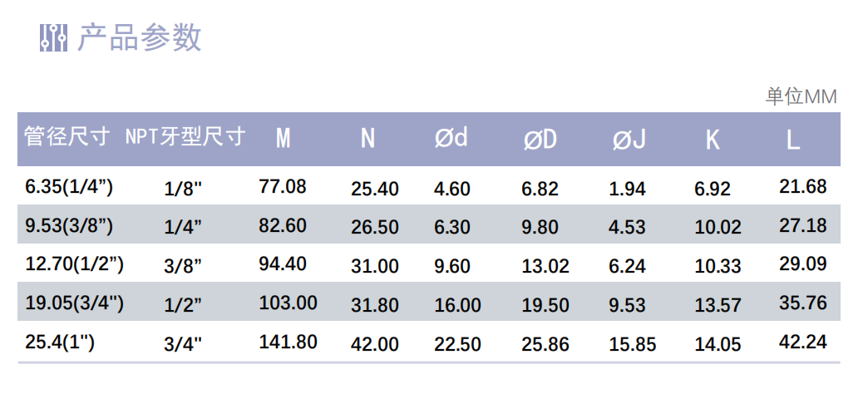Screen dimensions: 868x394
Task: Click the M column header
Action: coord(283,138)
